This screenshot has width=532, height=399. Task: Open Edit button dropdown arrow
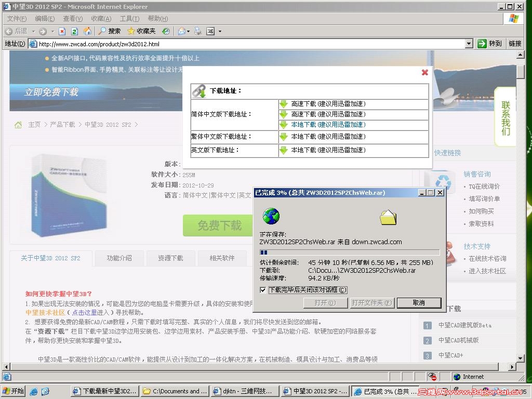(x=220, y=31)
